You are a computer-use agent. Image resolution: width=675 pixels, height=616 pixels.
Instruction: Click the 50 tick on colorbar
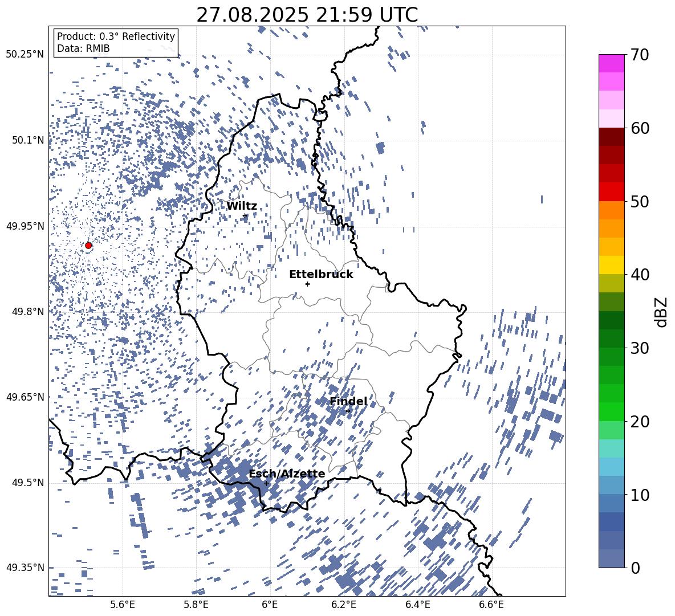[x=640, y=201]
